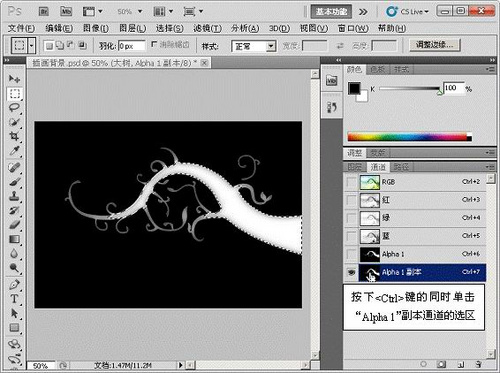Toggle visibility of Red channel
This screenshot has width=500, height=373.
tap(351, 200)
